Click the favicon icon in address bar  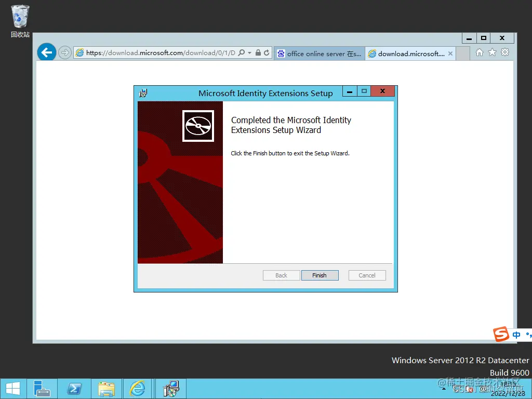79,52
